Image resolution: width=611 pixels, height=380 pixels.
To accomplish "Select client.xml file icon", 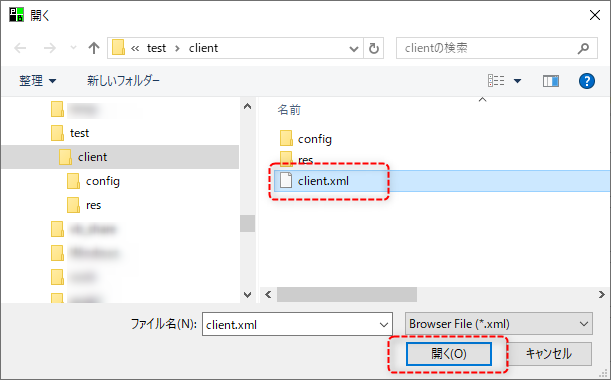I will coord(286,180).
